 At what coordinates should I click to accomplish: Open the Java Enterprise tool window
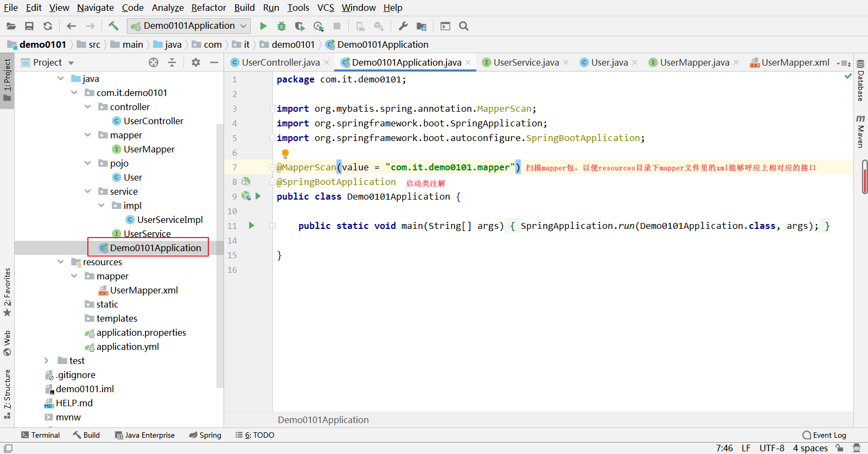pos(145,435)
